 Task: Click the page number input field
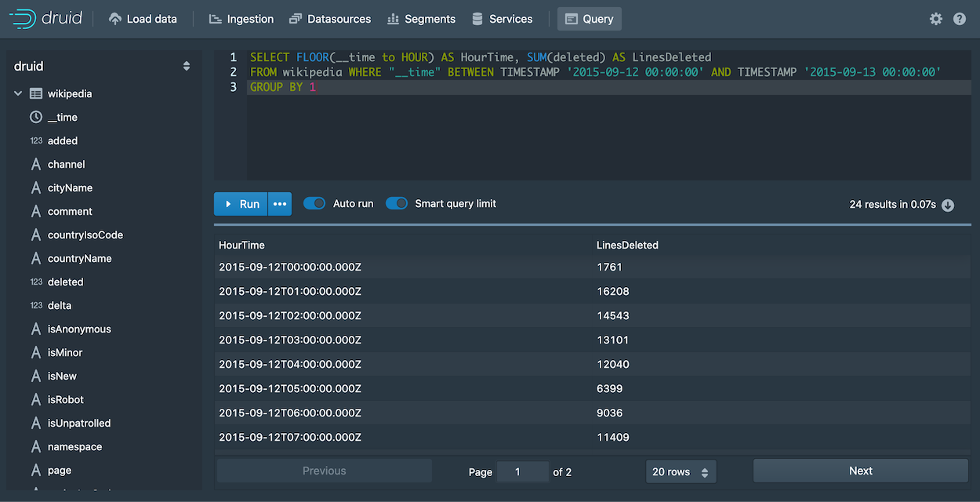(x=523, y=471)
